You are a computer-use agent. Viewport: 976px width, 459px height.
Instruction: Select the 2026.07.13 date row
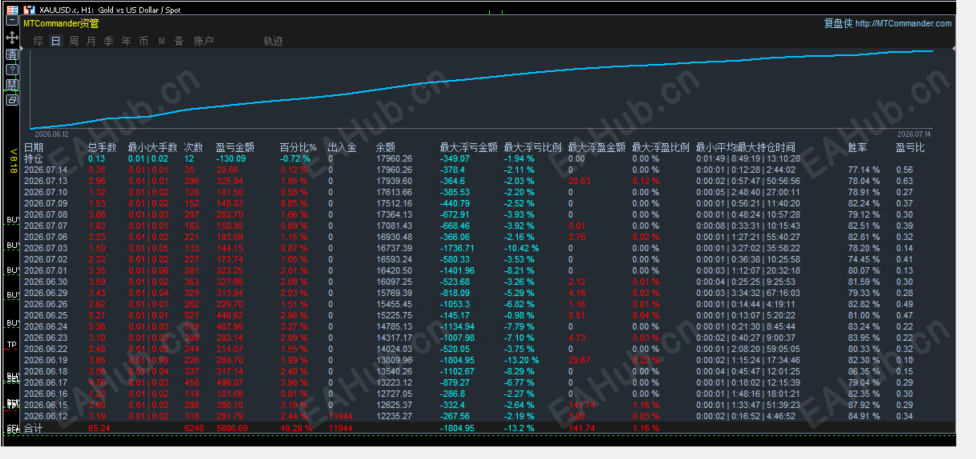coord(43,181)
